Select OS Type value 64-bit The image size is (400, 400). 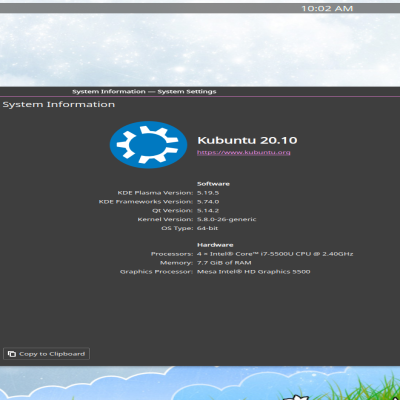[207, 228]
